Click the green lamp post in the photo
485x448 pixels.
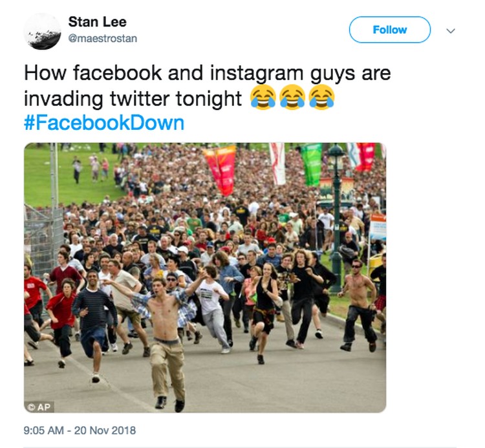pos(336,217)
